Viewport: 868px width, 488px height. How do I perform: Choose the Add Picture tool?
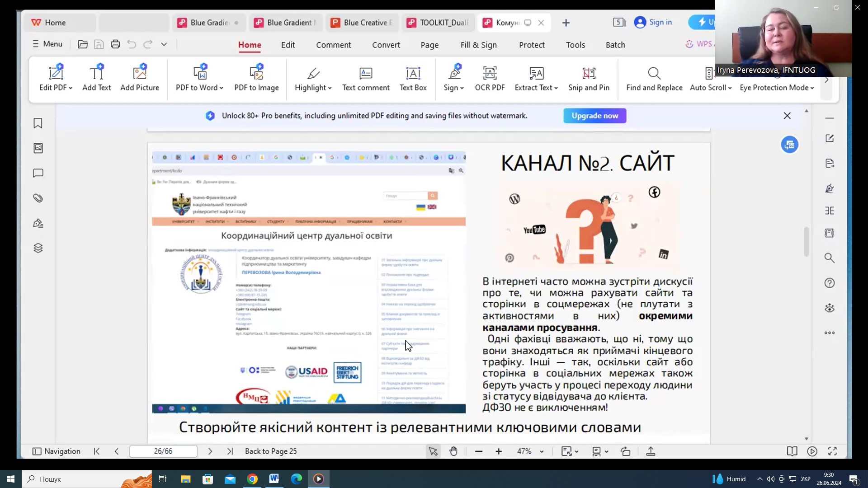(140, 78)
